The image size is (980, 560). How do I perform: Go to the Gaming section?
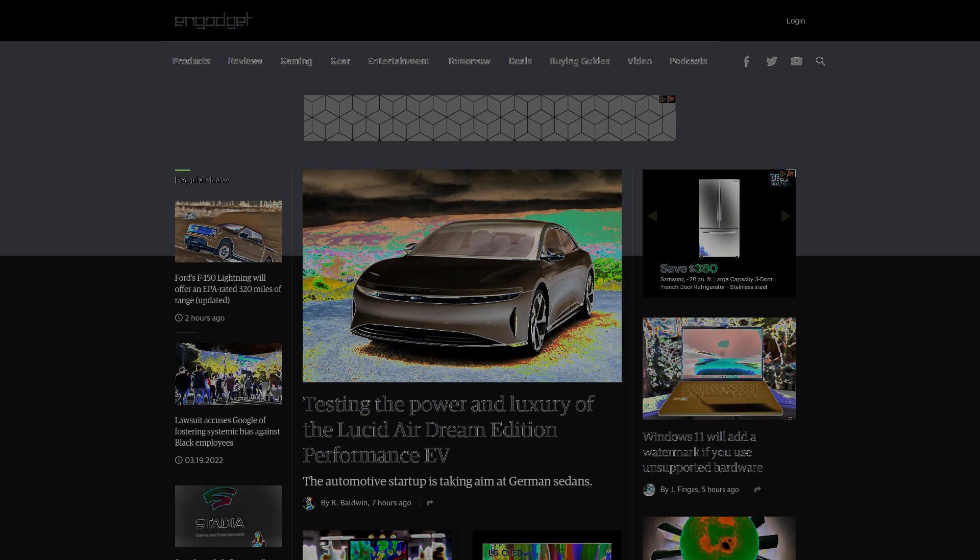point(296,61)
